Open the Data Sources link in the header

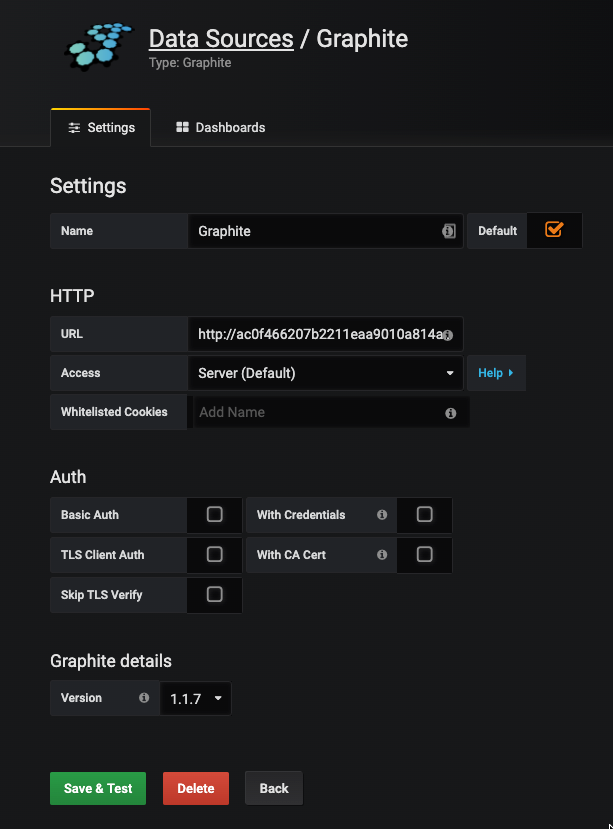[x=221, y=38]
